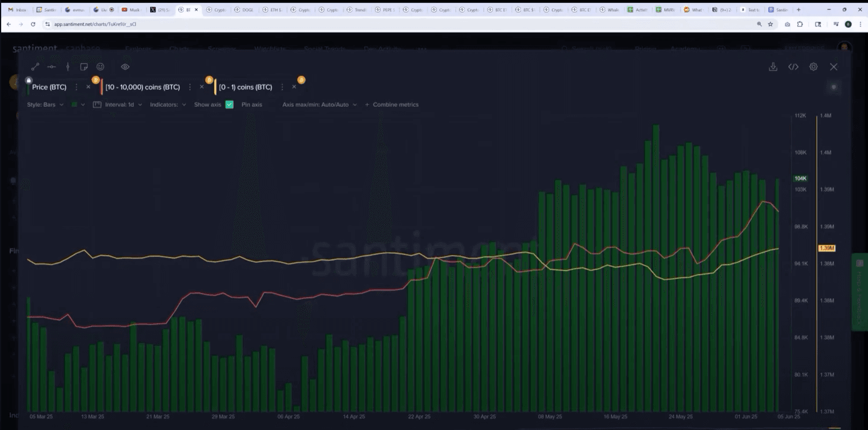Image resolution: width=868 pixels, height=430 pixels.
Task: Open the emoji sticker tool
Action: (100, 67)
